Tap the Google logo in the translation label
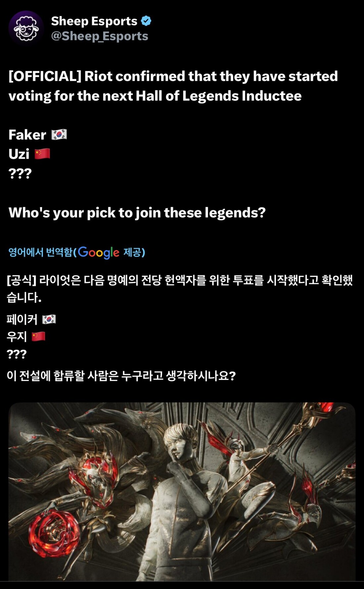The image size is (364, 589). pos(99,253)
